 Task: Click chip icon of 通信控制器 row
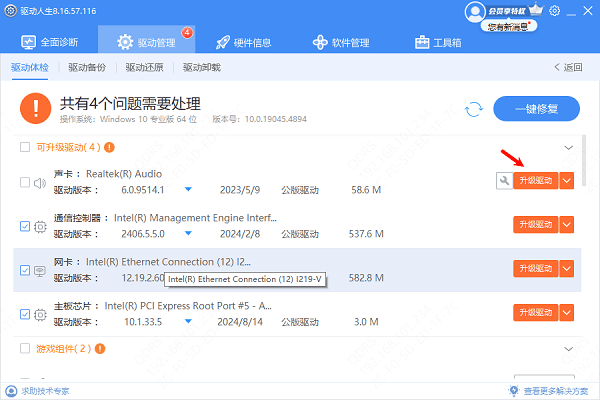pos(40,227)
